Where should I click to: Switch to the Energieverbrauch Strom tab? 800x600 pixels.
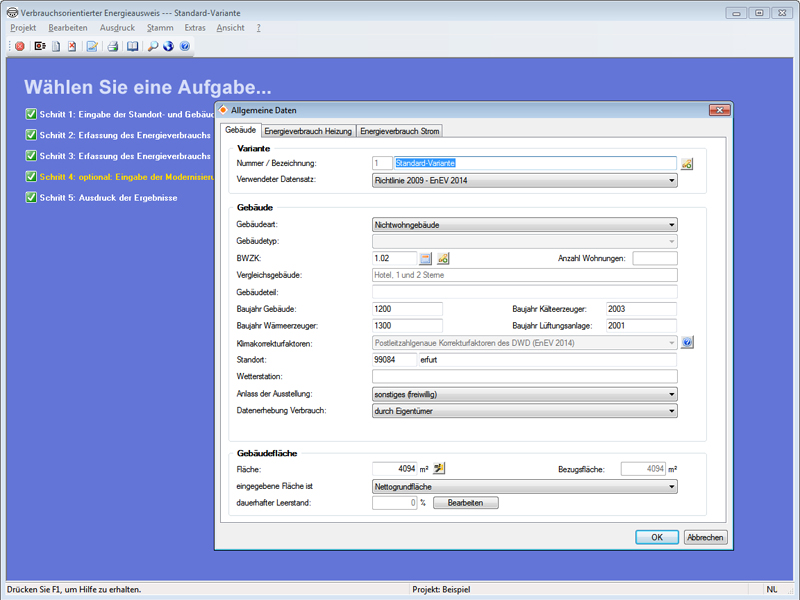(399, 131)
